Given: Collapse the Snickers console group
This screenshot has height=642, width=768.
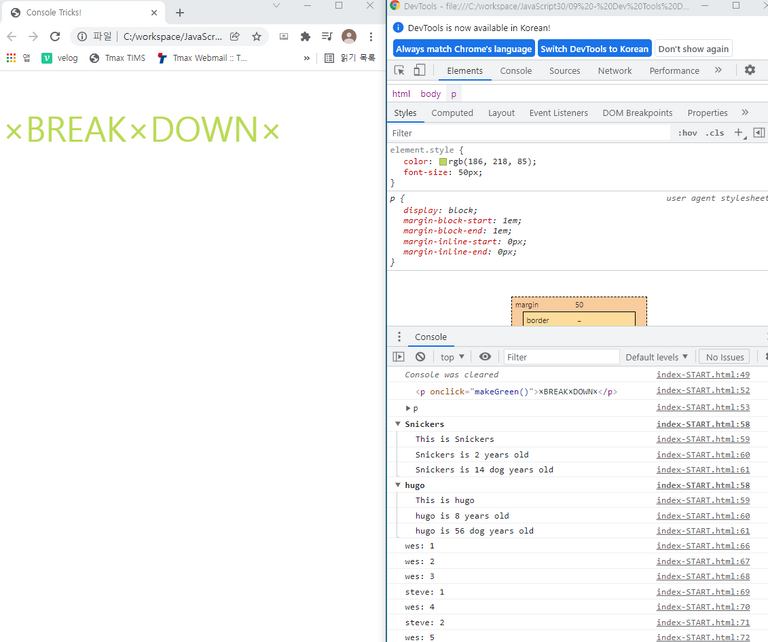Looking at the screenshot, I should (x=398, y=424).
